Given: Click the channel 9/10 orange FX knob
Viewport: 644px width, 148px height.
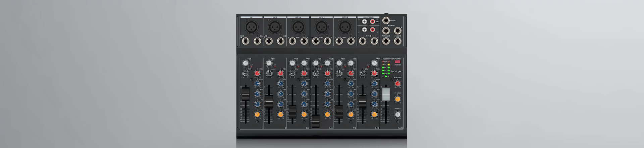Looking at the screenshot, I should [x=374, y=114].
